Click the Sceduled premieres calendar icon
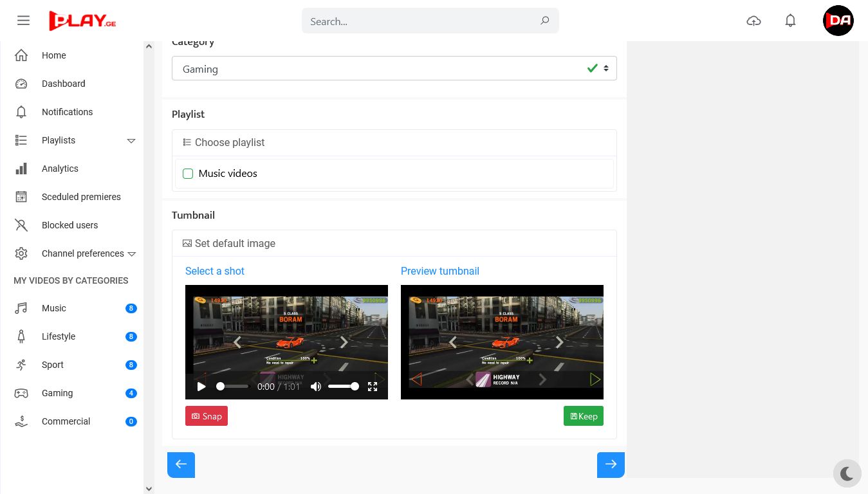This screenshot has width=868, height=494. click(x=21, y=197)
